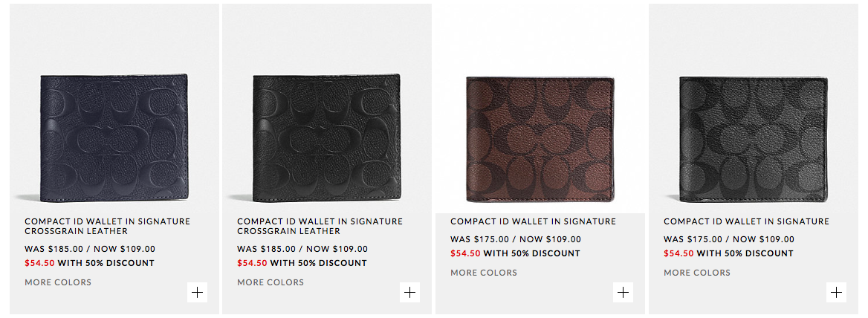Screen dimensions: 868x318
Task: Show More Colors for brown signature wallet
Action: tap(484, 273)
